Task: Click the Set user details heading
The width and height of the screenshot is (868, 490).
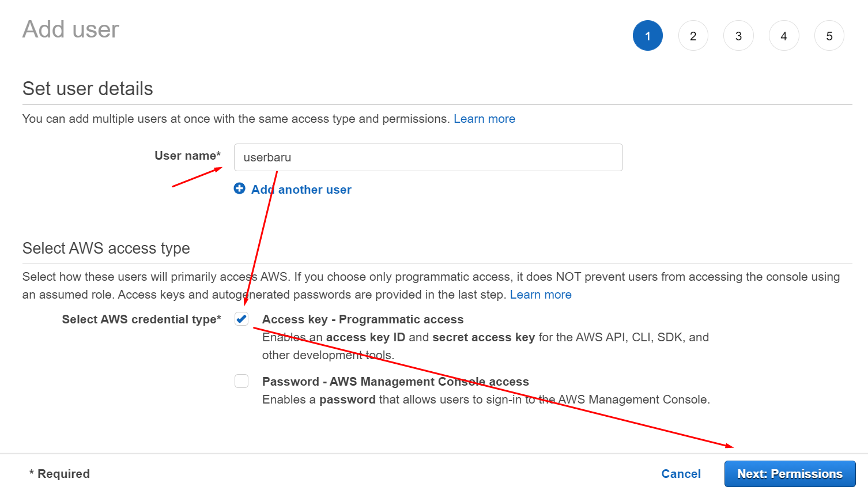Action: [88, 89]
